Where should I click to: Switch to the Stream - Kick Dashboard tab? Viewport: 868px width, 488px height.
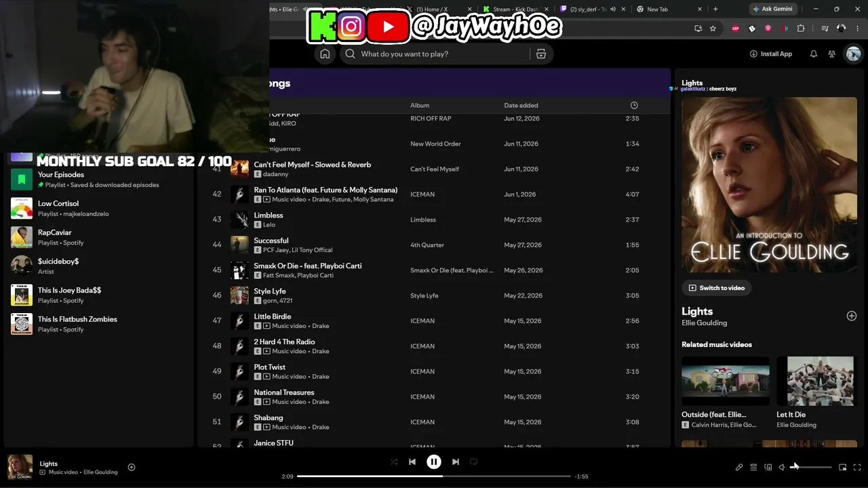coord(515,9)
